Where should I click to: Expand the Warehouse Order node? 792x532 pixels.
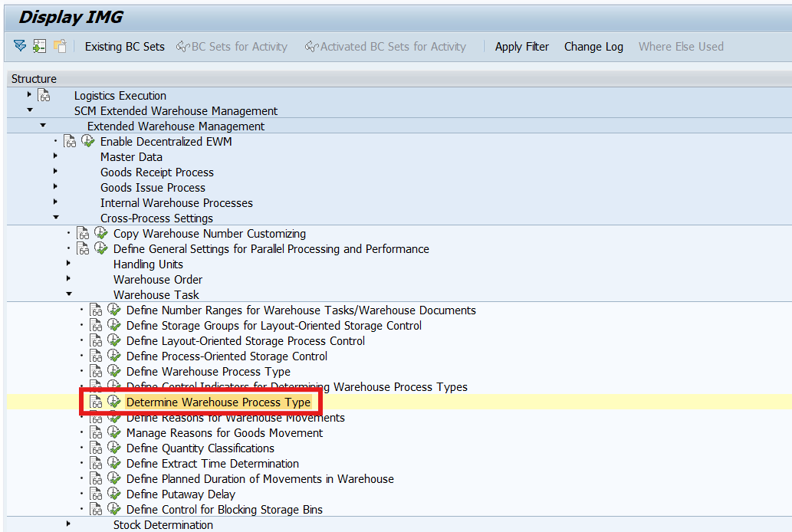69,278
